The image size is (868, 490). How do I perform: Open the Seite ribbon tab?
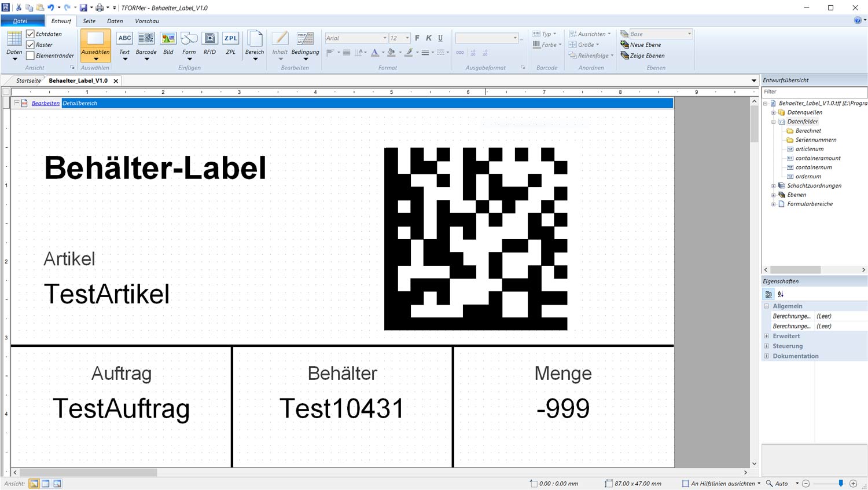click(89, 21)
